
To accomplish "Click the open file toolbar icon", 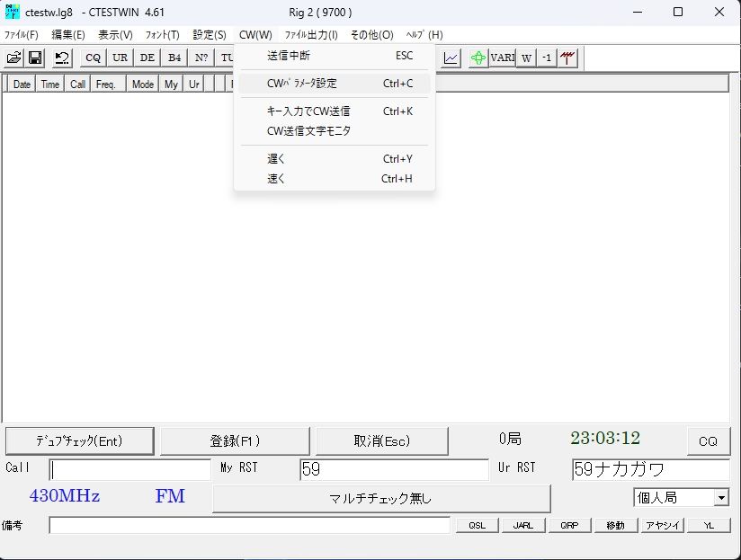I will [x=13, y=58].
